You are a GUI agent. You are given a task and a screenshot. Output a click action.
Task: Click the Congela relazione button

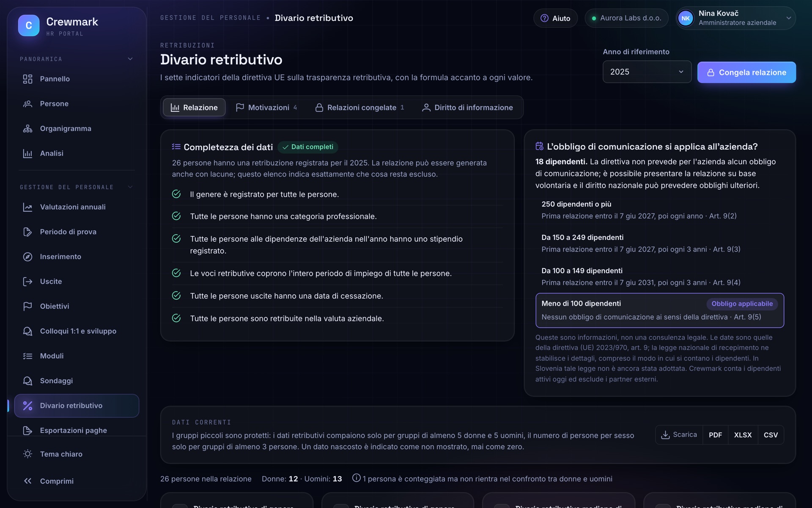pyautogui.click(x=746, y=72)
